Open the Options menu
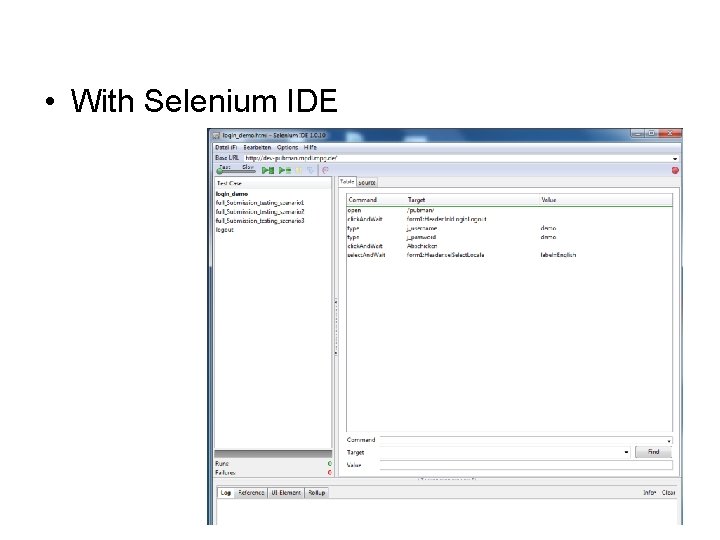Image resolution: width=720 pixels, height=540 pixels. coord(287,147)
